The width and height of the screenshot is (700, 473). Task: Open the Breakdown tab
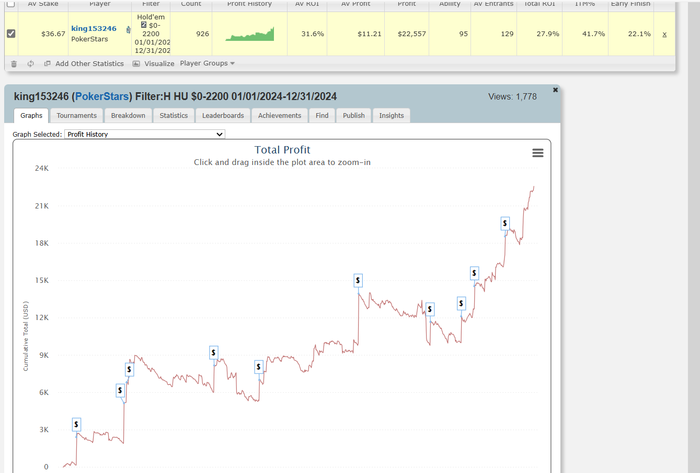pyautogui.click(x=128, y=115)
